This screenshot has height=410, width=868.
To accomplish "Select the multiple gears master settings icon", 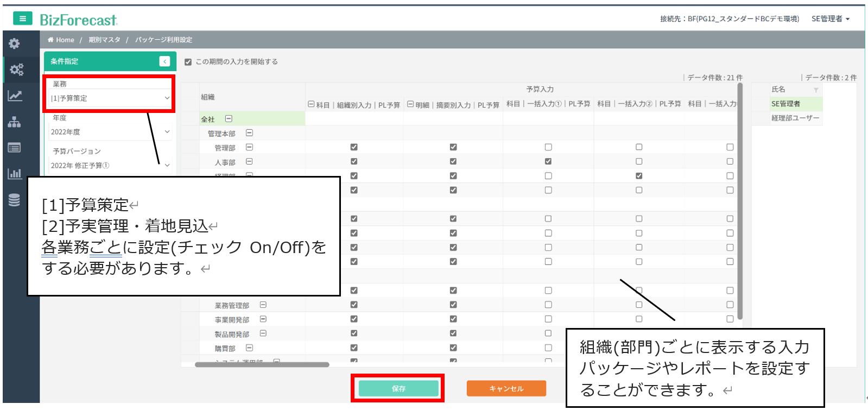I will [16, 70].
